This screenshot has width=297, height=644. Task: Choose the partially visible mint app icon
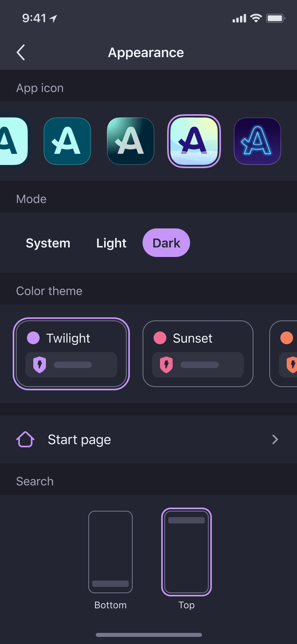[14, 141]
